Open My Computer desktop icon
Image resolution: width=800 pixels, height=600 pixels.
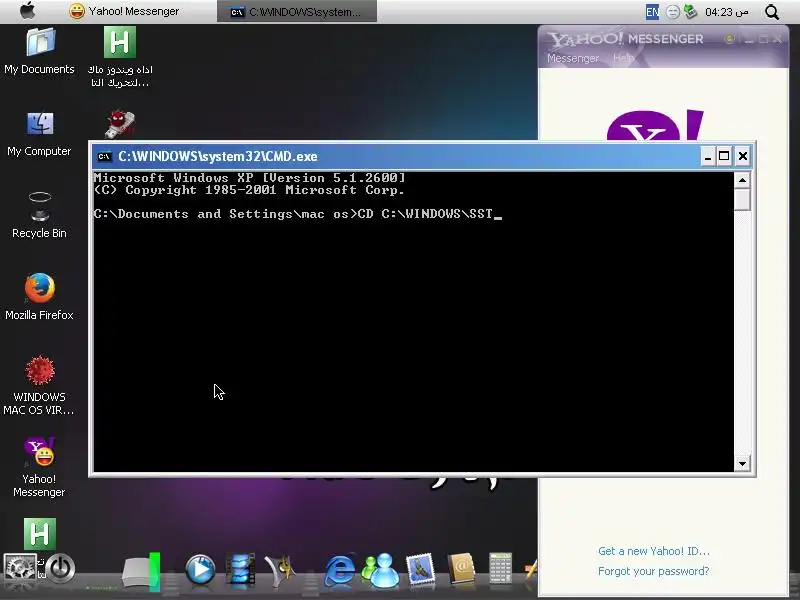pyautogui.click(x=39, y=134)
